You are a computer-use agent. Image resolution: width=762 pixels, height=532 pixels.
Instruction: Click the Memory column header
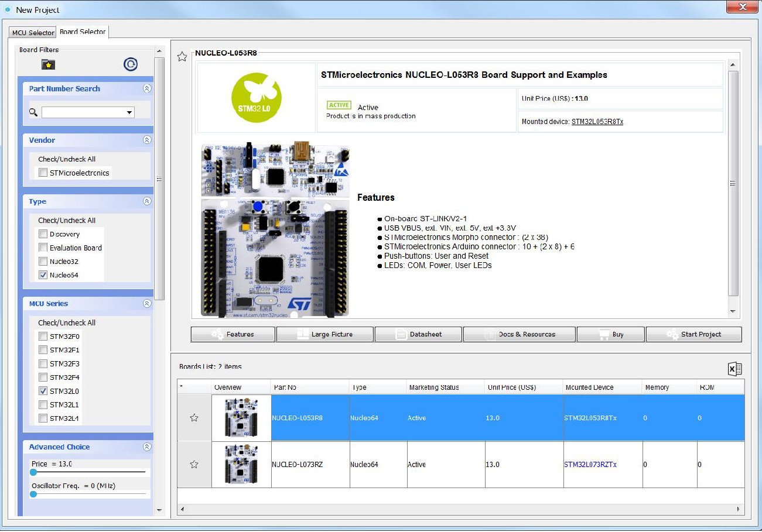click(669, 387)
